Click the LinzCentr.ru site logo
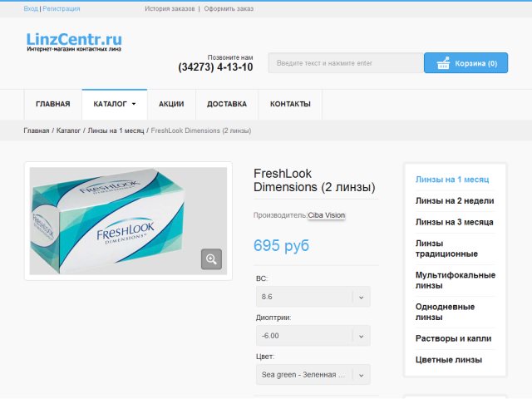 [74, 42]
